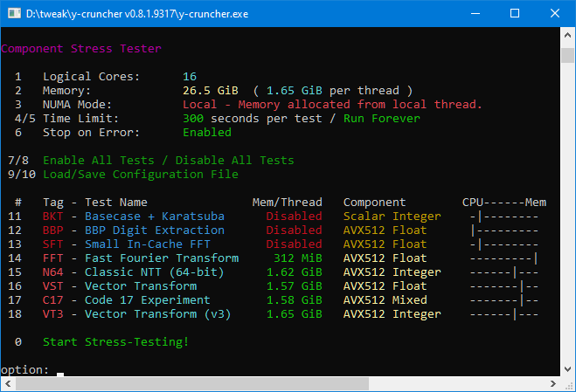Click the '1.65 GiB' value for VT3

pyautogui.click(x=295, y=313)
